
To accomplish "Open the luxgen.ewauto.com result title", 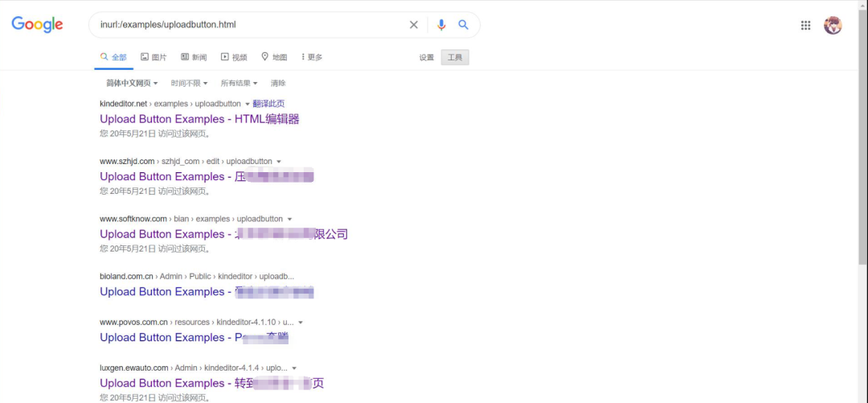I will pyautogui.click(x=211, y=383).
